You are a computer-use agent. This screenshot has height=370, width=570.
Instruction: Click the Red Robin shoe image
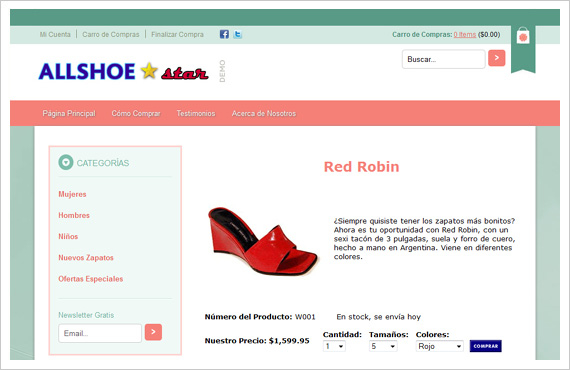pos(263,241)
